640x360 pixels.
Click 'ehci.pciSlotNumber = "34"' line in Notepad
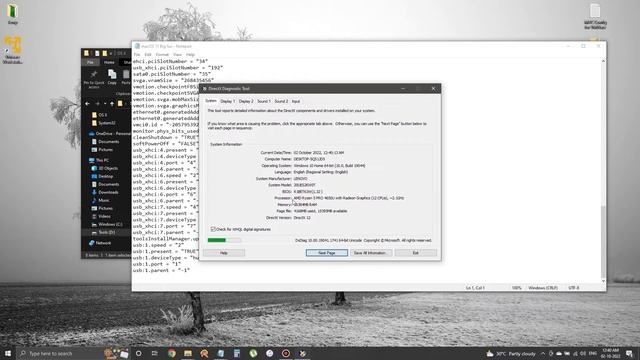coord(170,61)
